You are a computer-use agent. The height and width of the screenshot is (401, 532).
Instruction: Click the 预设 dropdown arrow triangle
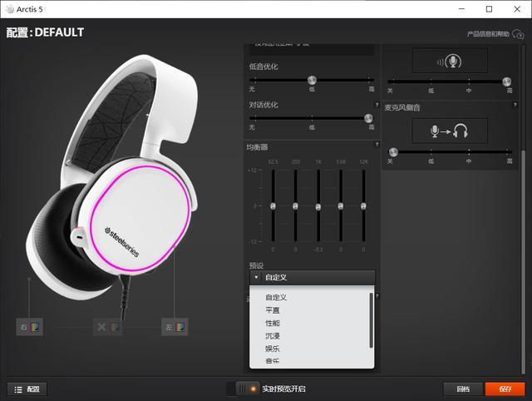pyautogui.click(x=256, y=277)
